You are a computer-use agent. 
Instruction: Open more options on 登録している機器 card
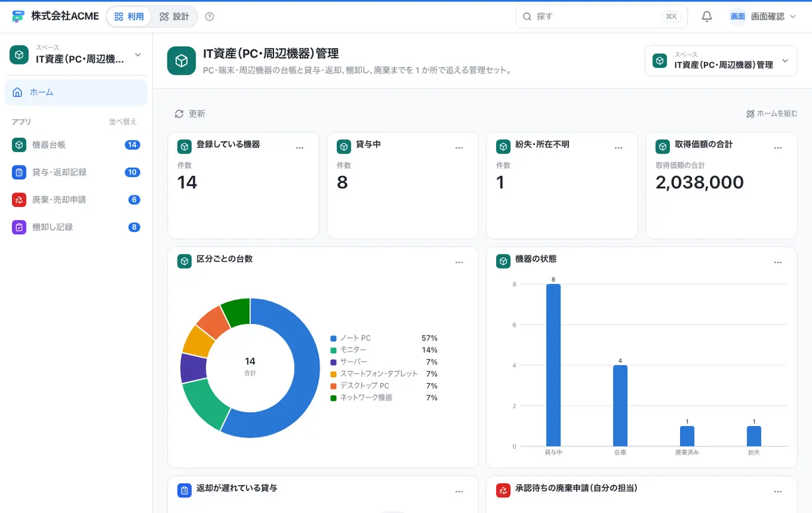click(x=300, y=148)
